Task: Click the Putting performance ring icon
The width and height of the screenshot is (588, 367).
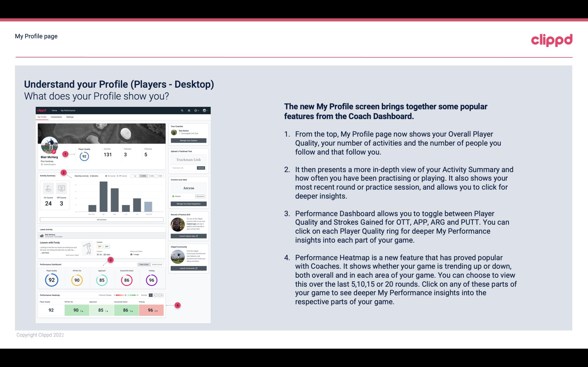Action: tap(151, 279)
